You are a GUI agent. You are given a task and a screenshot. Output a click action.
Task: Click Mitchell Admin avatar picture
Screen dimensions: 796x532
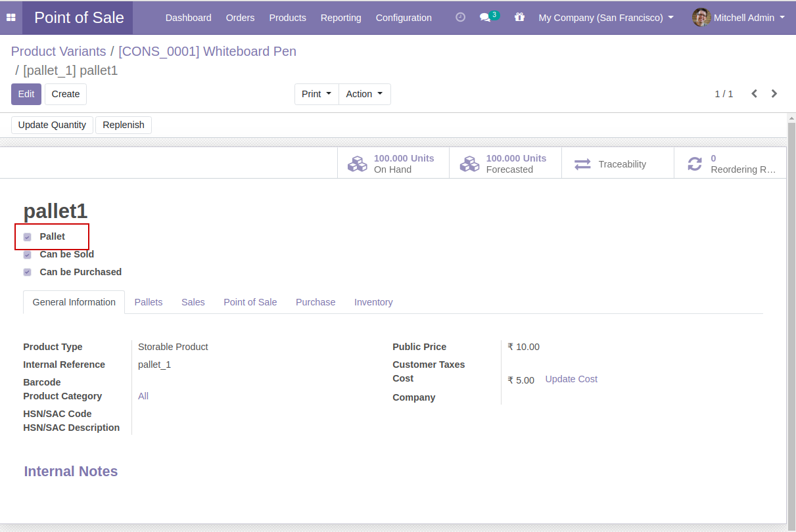(701, 18)
